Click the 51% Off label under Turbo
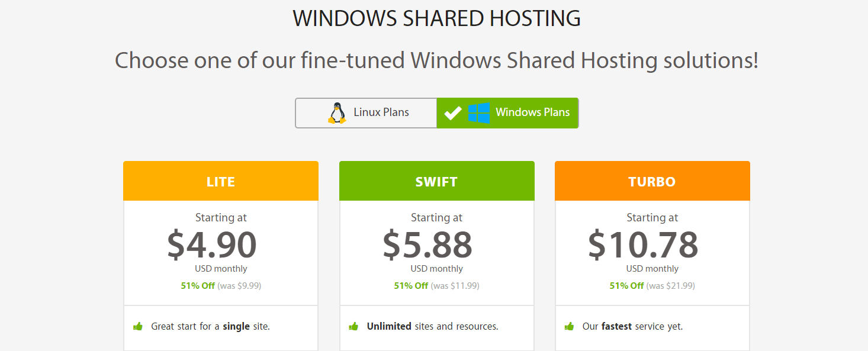The height and width of the screenshot is (351, 868). (x=626, y=286)
